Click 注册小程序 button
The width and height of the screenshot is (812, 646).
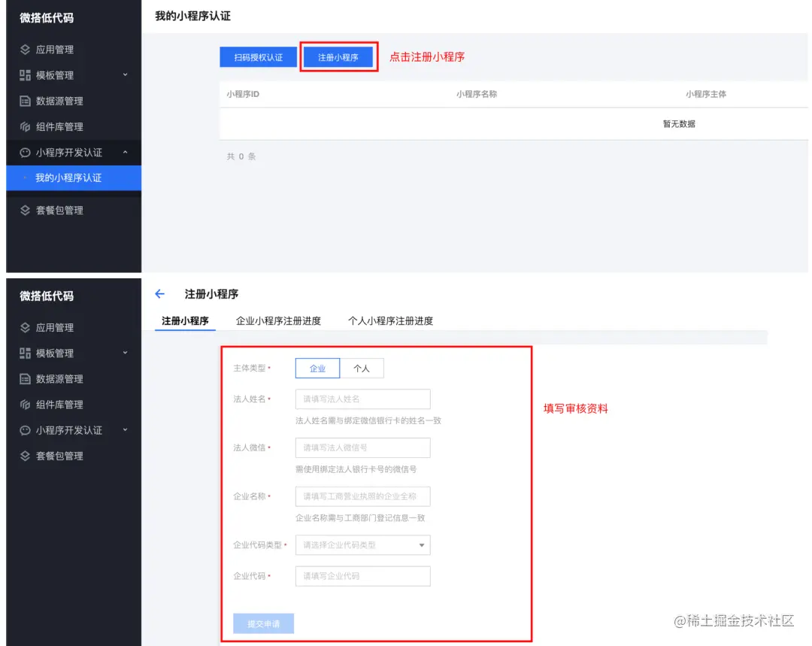(338, 57)
